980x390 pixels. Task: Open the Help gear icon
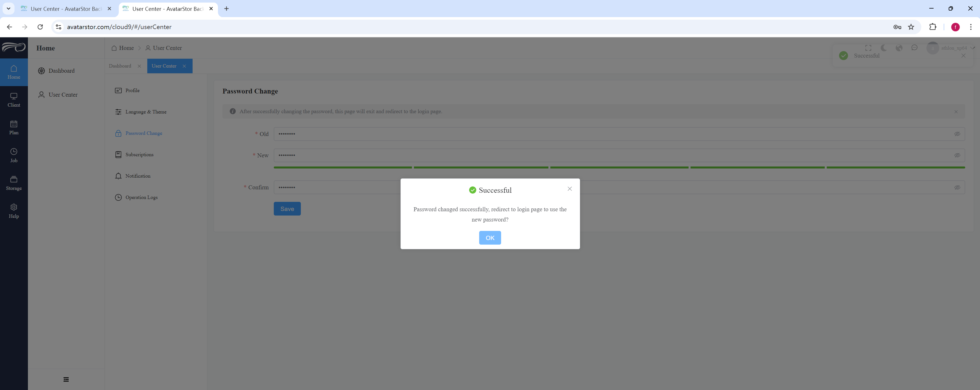(14, 207)
